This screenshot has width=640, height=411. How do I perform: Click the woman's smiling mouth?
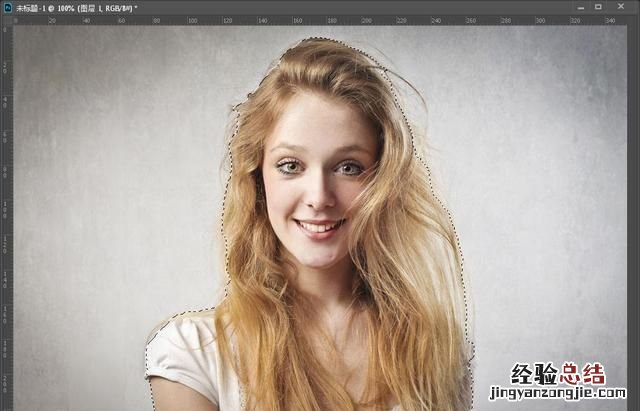point(318,227)
